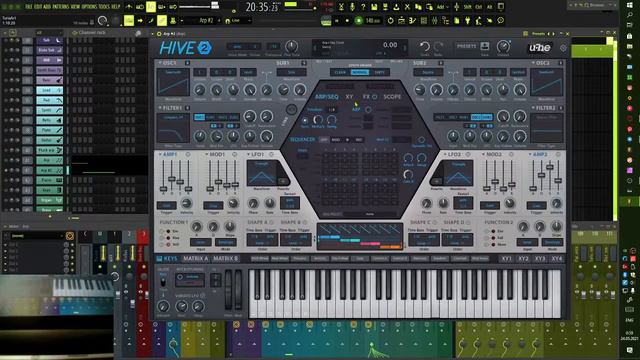
Task: Click the Hive Output knob
Action: 504,46
